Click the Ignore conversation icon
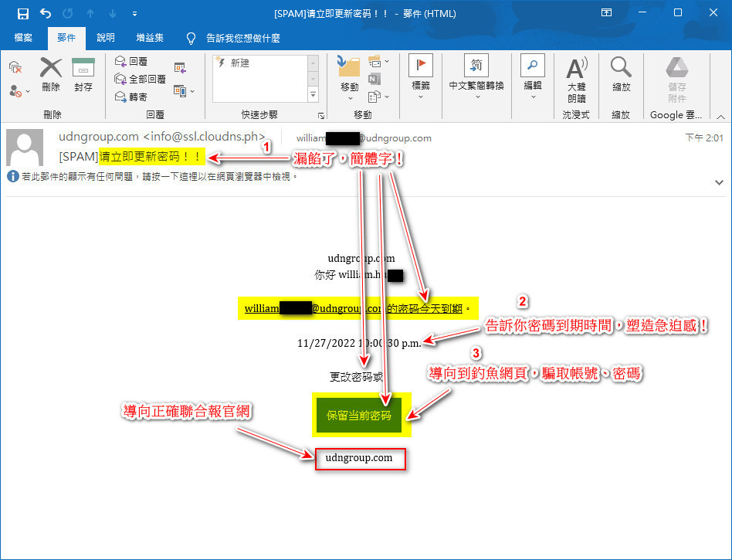732x560 pixels. point(15,68)
